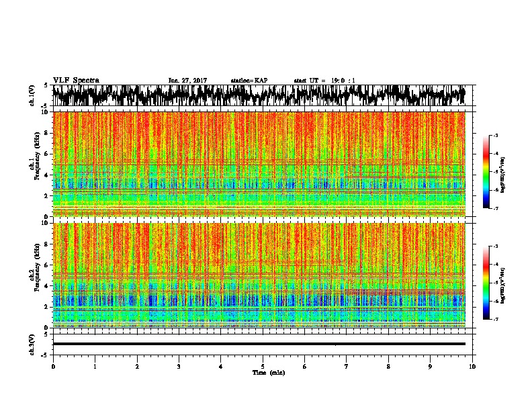
Task: Click the time axis tick label "0"
Action: click(x=53, y=367)
